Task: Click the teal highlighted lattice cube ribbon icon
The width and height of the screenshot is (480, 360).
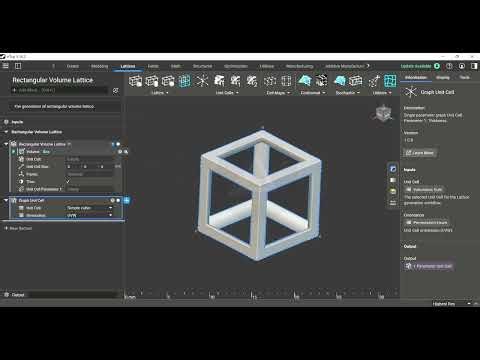Action: pyautogui.click(x=184, y=81)
